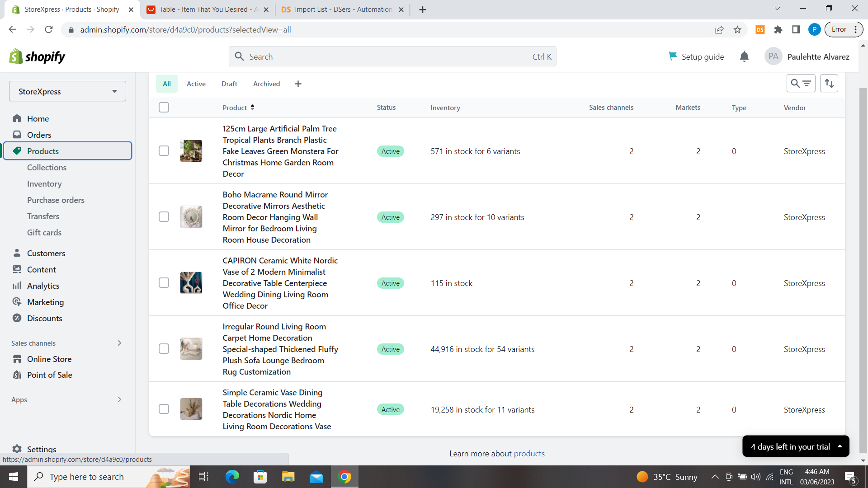Open Marketing in the sidebar
The width and height of the screenshot is (868, 488).
[45, 302]
